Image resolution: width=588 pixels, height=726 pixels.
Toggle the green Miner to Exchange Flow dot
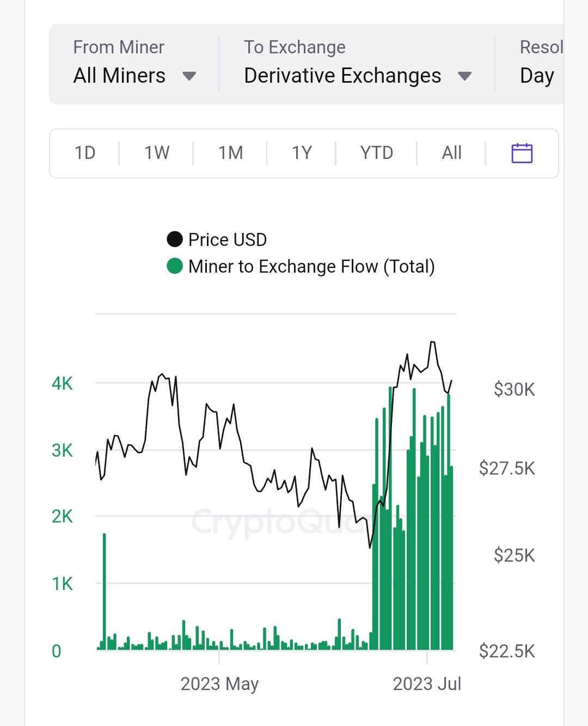pos(175,266)
